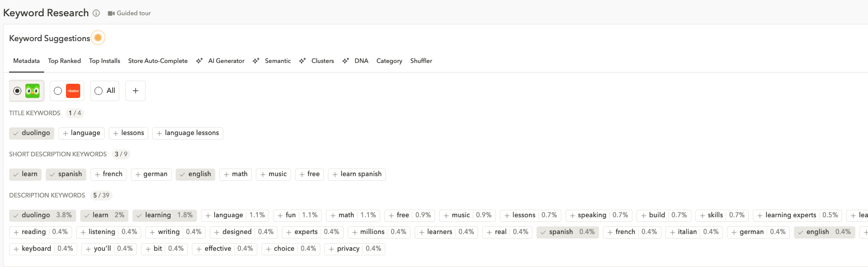Screen dimensions: 868x267
Task: Add description keyword free 0.9%
Action: pos(410,215)
